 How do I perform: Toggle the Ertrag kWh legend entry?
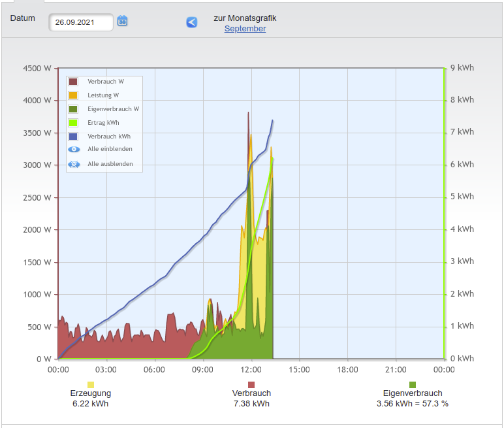tap(103, 123)
